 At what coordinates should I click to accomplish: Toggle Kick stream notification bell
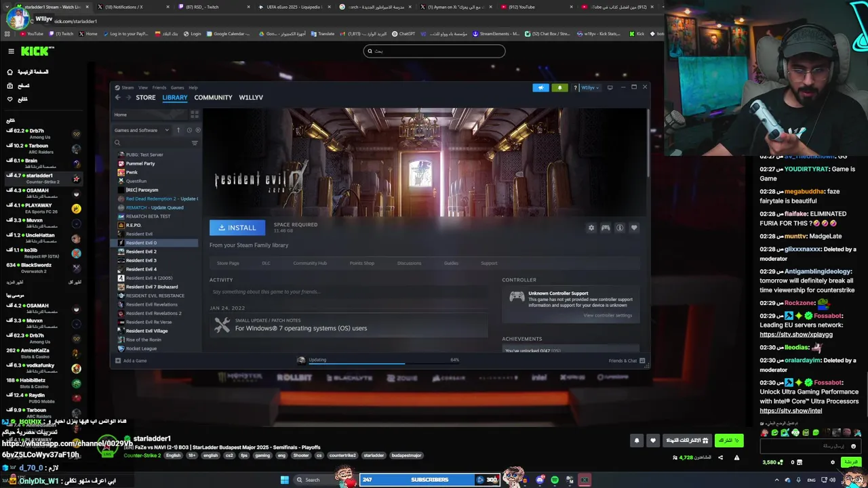click(637, 441)
